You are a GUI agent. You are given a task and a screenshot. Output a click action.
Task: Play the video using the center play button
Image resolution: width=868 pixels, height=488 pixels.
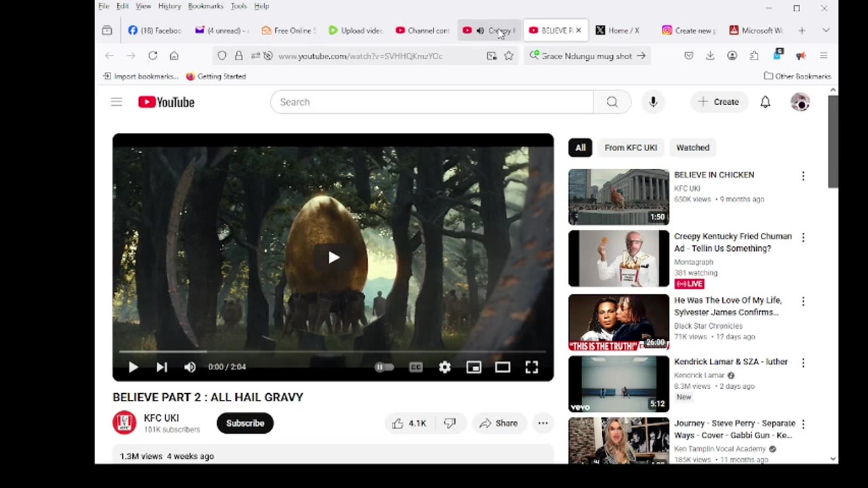click(333, 257)
